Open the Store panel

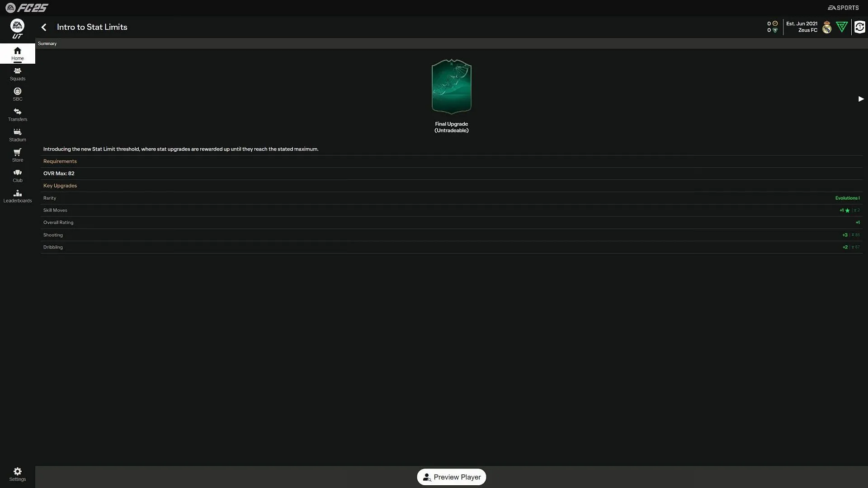tap(17, 155)
